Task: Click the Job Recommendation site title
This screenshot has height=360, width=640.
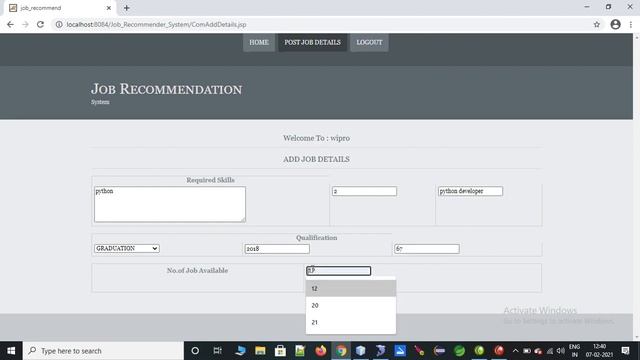Action: [167, 89]
